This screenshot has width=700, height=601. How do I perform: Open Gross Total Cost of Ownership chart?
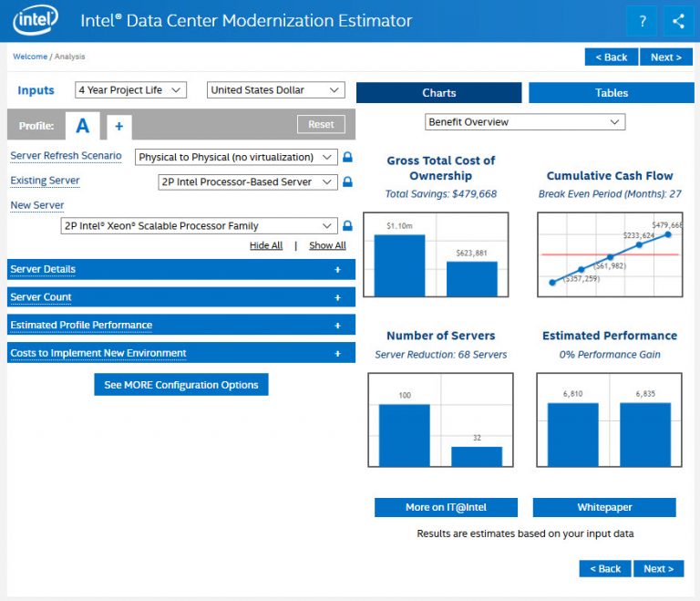click(x=436, y=254)
